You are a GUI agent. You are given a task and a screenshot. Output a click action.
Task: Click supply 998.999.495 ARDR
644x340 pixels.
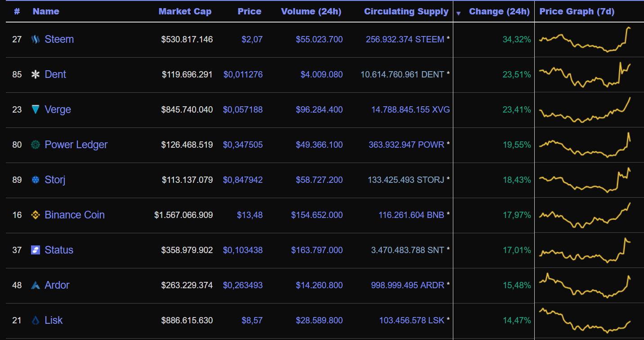408,286
